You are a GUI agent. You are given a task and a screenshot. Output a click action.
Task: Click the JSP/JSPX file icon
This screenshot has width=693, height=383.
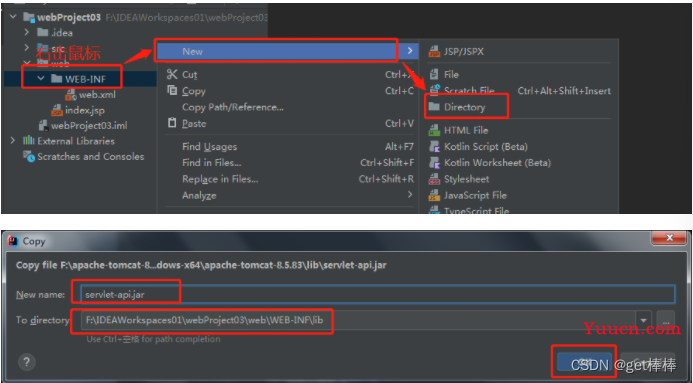[x=434, y=52]
